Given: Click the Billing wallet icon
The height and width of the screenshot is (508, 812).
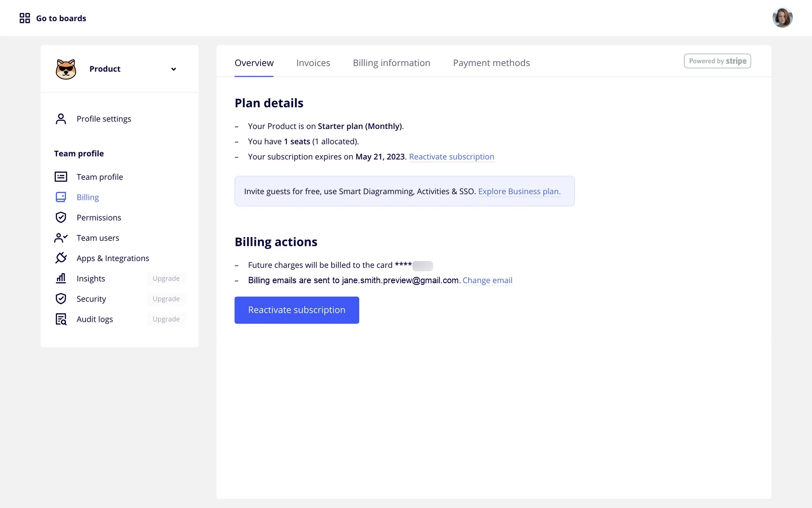Looking at the screenshot, I should click(61, 197).
